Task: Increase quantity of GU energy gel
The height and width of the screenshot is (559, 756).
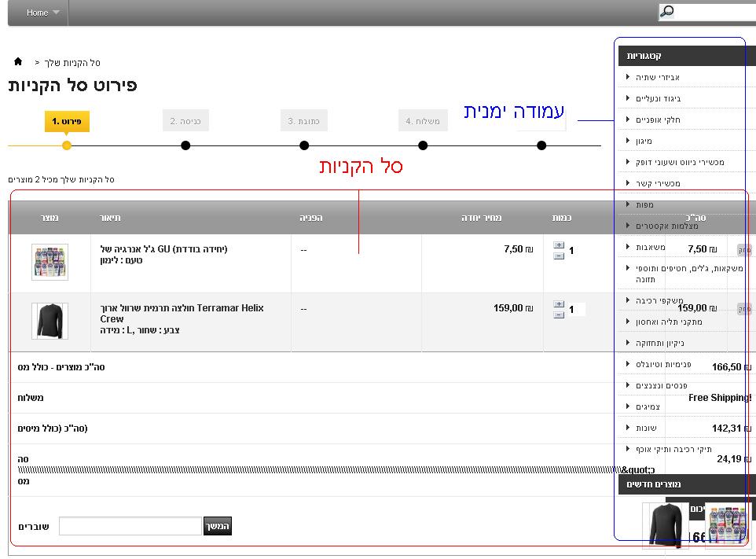Action: pyautogui.click(x=559, y=245)
